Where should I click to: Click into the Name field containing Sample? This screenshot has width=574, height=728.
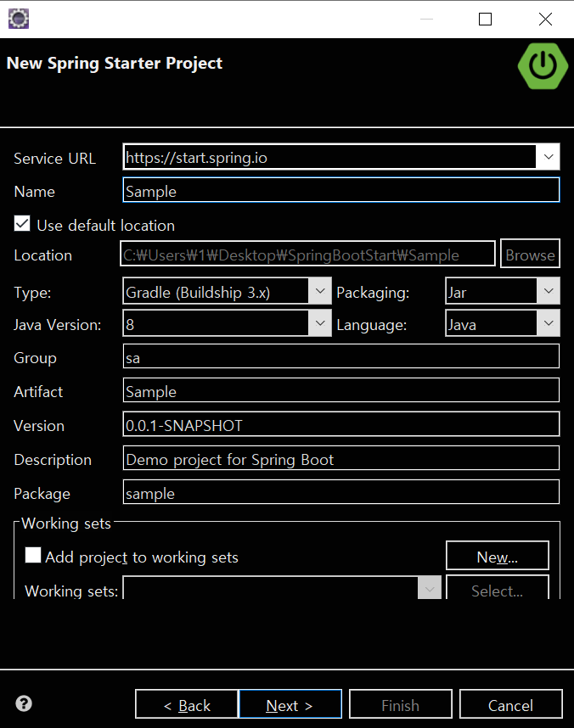click(x=341, y=190)
